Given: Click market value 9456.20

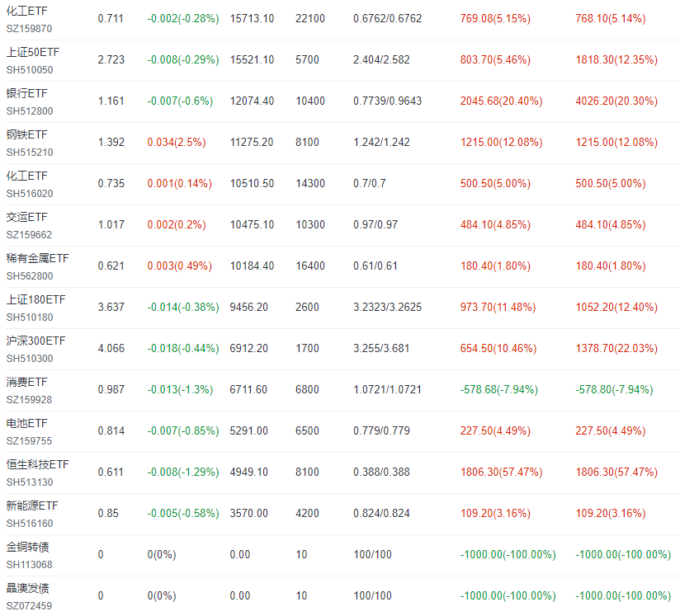Looking at the screenshot, I should (249, 307).
